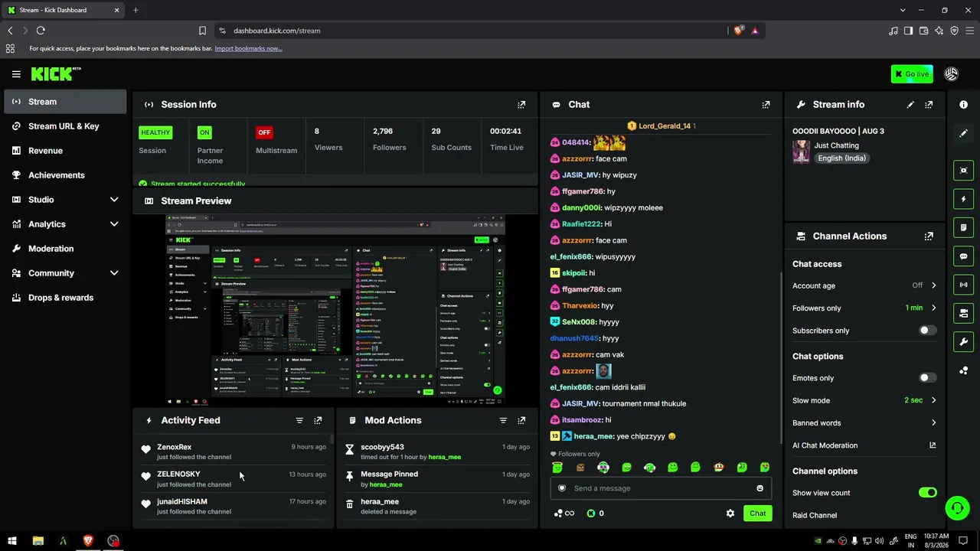The image size is (980, 551).
Task: Toggle the stream preview panel icon
Action: pos(963,171)
